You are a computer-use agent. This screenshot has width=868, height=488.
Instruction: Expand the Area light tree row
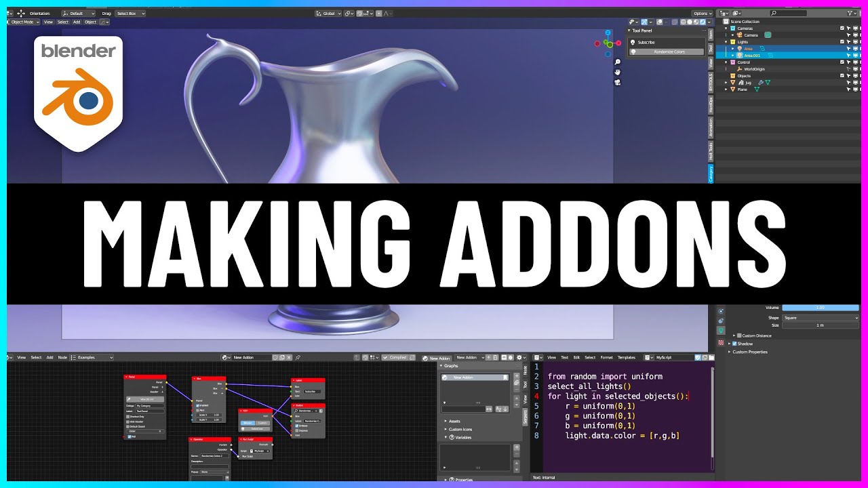click(x=732, y=49)
